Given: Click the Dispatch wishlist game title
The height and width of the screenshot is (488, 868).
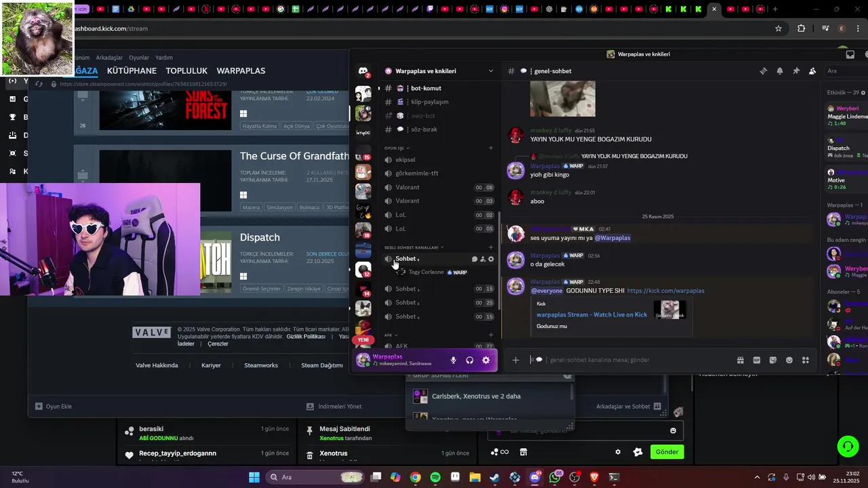Looking at the screenshot, I should pos(260,237).
